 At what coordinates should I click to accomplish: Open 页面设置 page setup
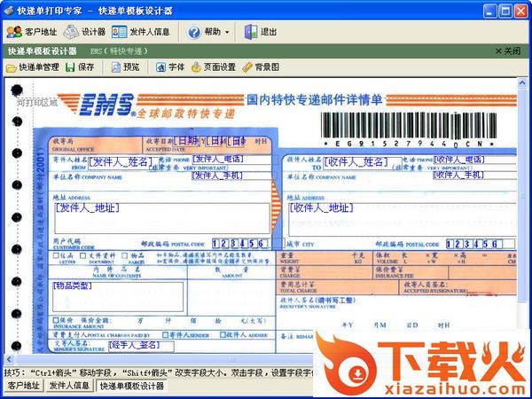tap(214, 67)
